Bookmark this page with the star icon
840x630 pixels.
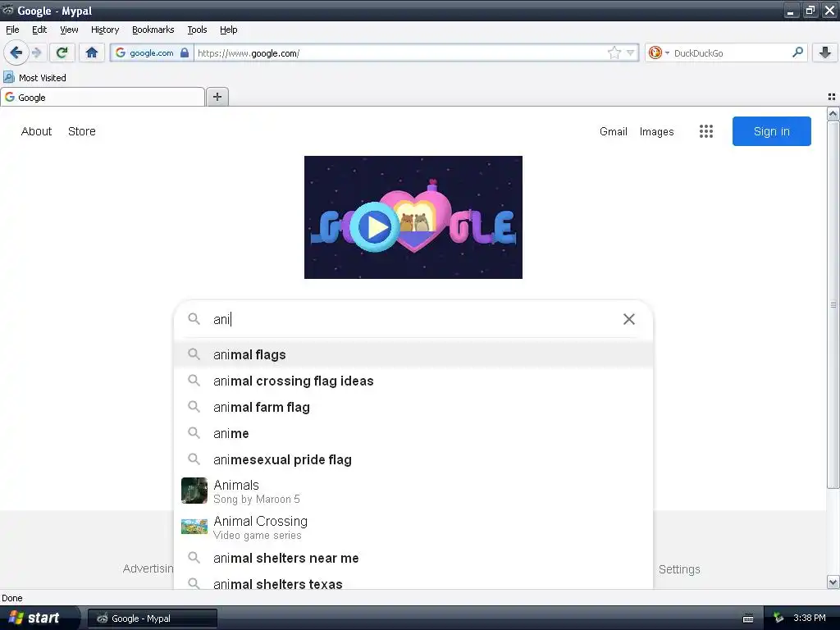(614, 52)
